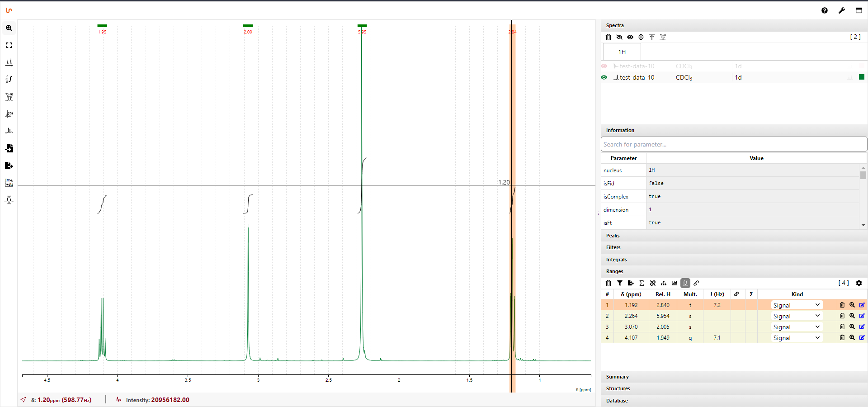This screenshot has height=407, width=868.
Task: Expand the Peaks panel
Action: click(x=734, y=236)
